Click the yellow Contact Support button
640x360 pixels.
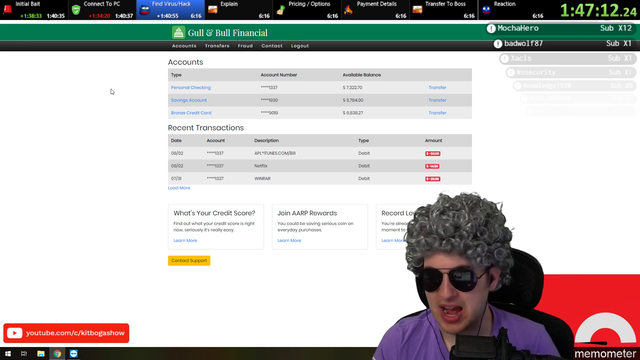(x=189, y=260)
